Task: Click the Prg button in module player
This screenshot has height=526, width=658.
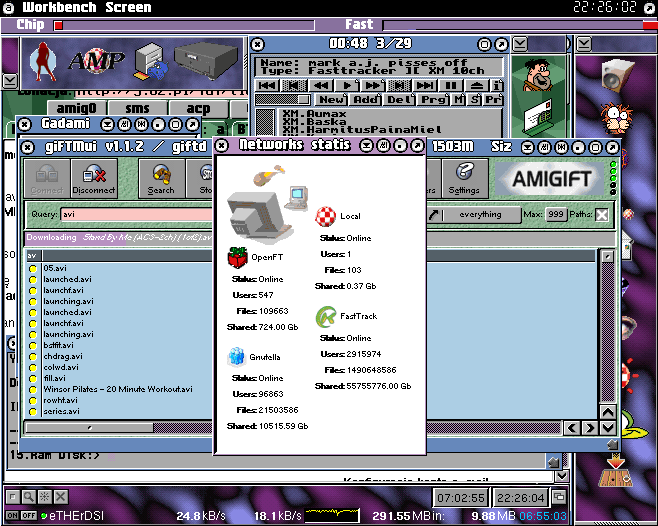Action: pos(434,99)
